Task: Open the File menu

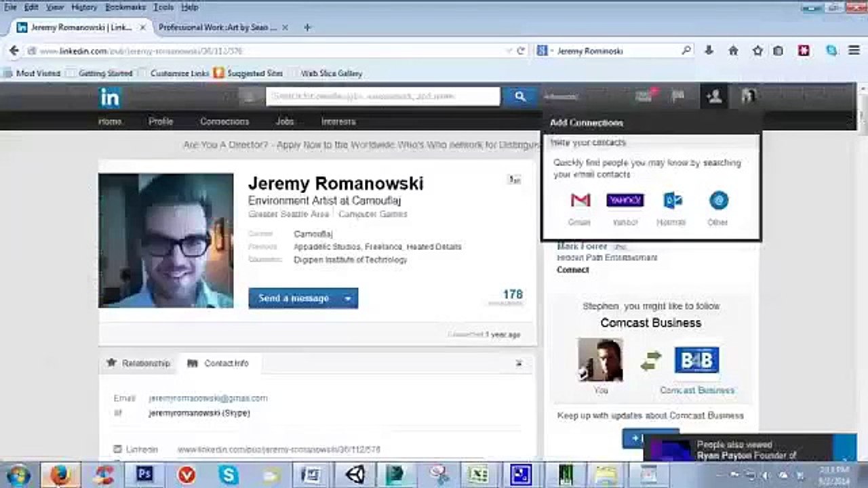Action: point(10,7)
